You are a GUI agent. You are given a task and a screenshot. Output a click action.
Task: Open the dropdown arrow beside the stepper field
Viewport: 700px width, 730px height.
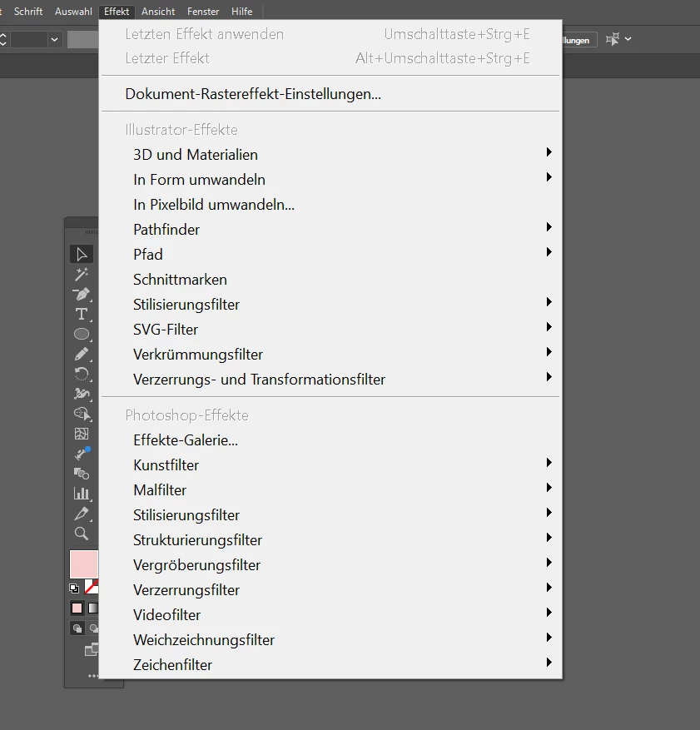54,40
